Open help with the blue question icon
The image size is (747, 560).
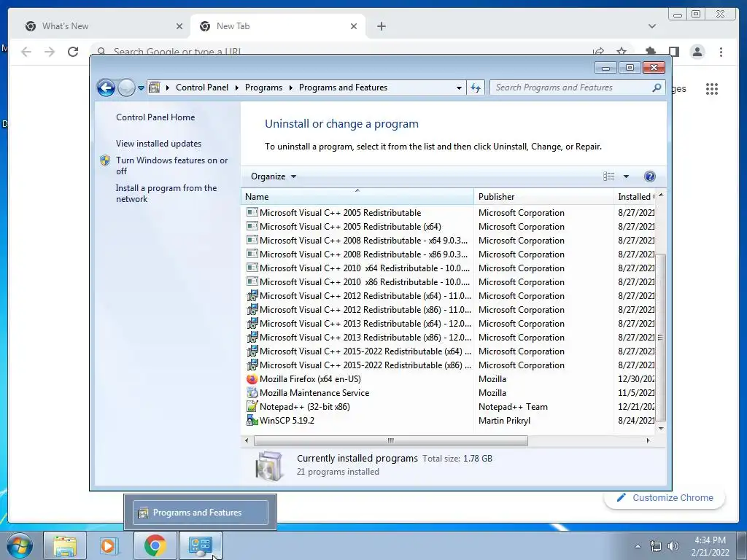coord(649,176)
